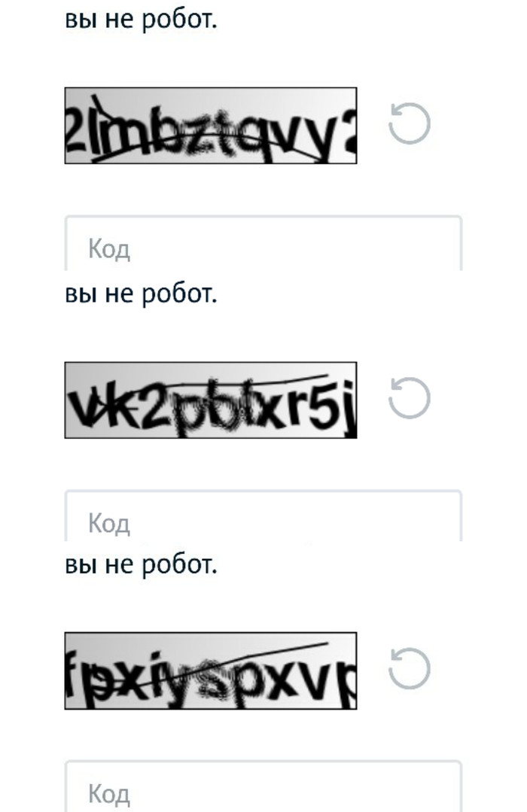The width and height of the screenshot is (527, 812).
Task: Click the refresh icon beside the top captcha
Action: pos(410,124)
